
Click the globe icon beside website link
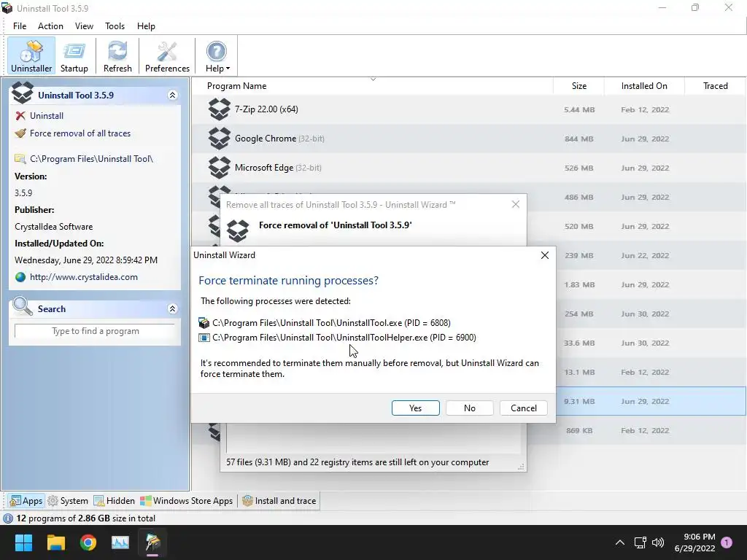20,277
